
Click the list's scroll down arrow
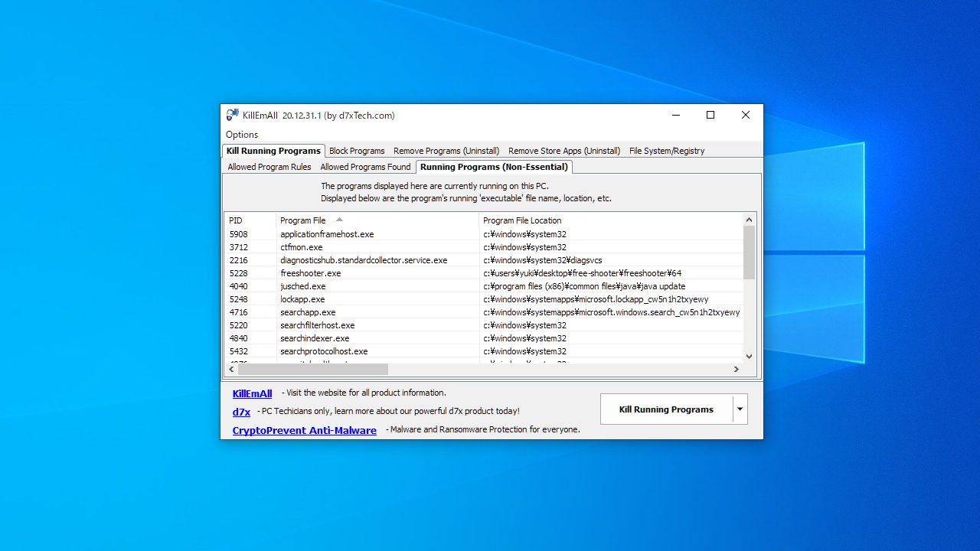(749, 356)
